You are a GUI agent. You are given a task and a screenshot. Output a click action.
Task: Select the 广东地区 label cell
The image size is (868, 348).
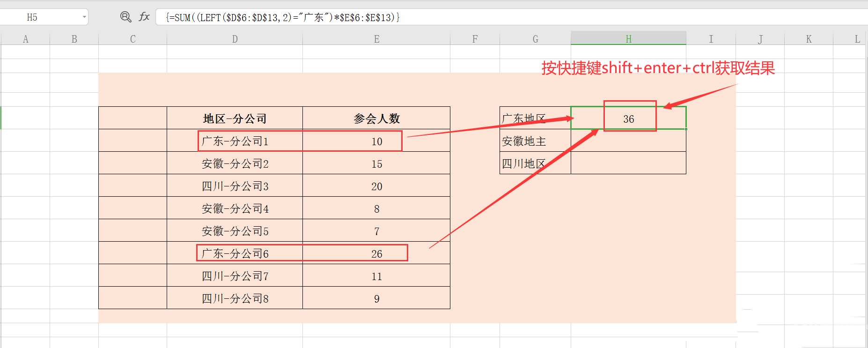pos(535,118)
